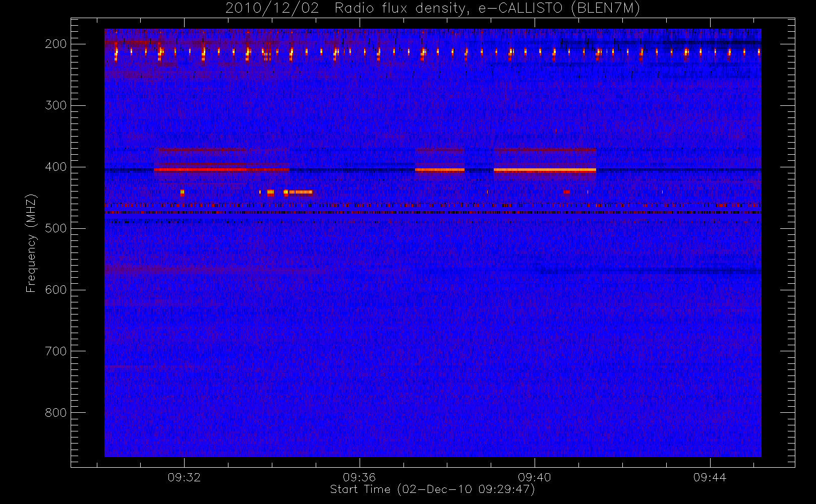Click the longest bright burst near 400 MHz after 09:39
This screenshot has height=504, width=816.
(545, 170)
